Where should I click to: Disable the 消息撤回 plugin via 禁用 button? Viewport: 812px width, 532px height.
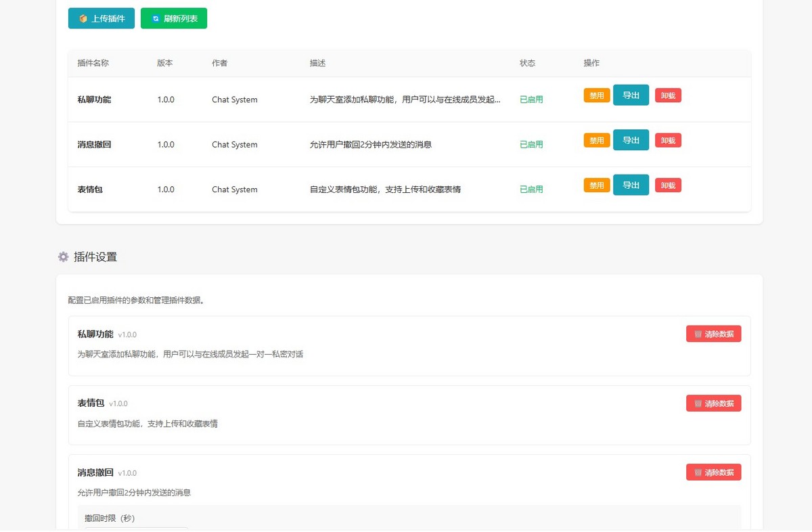(596, 140)
